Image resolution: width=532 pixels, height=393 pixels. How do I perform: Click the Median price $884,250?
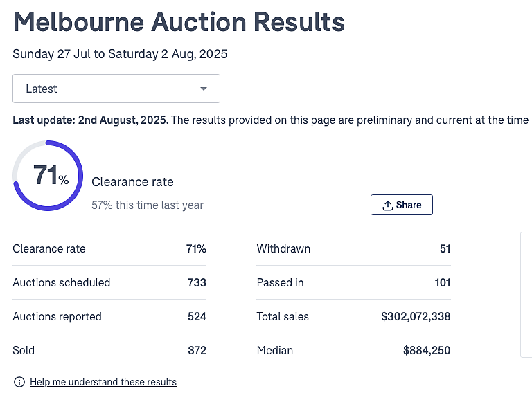(x=427, y=350)
